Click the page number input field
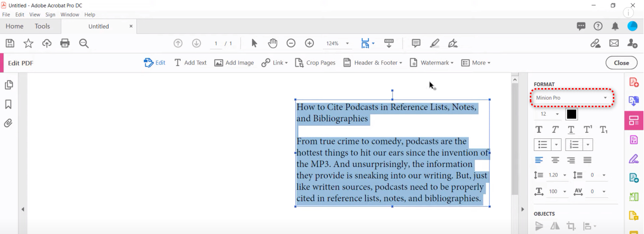Viewport: 644px width, 234px height. click(216, 44)
